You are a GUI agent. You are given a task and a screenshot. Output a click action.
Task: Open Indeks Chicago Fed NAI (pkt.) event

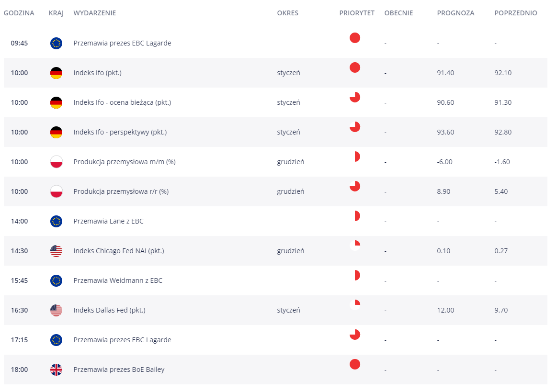pyautogui.click(x=119, y=251)
